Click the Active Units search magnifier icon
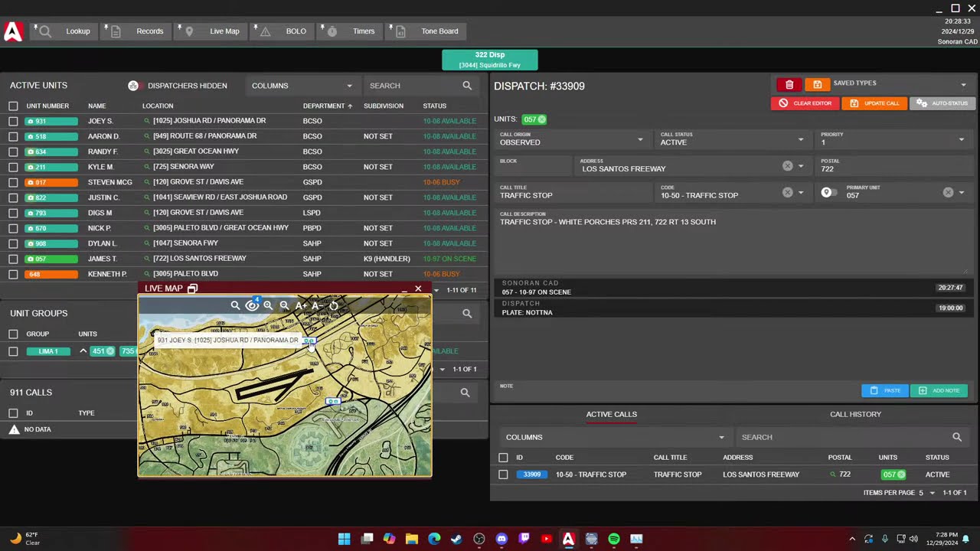 467,86
